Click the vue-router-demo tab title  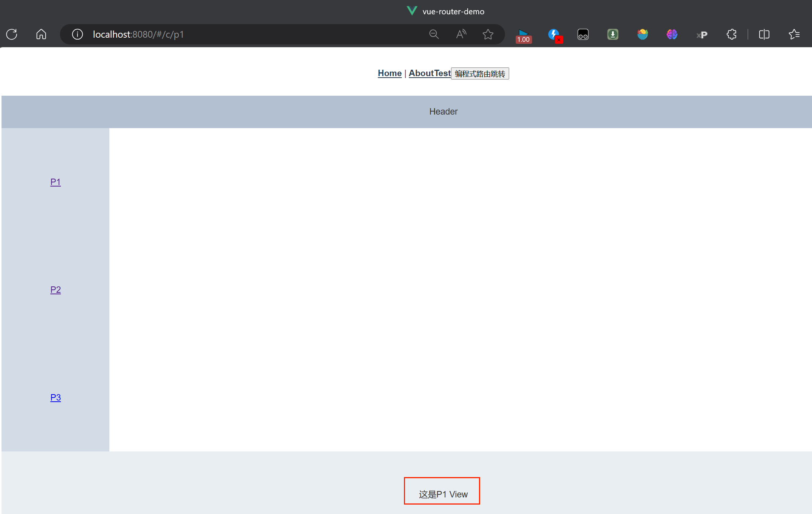453,12
